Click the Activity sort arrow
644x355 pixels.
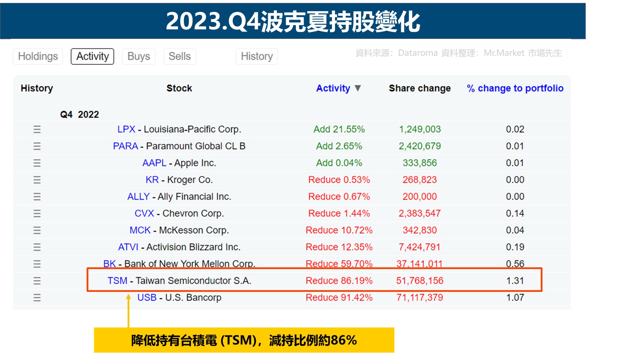358,88
